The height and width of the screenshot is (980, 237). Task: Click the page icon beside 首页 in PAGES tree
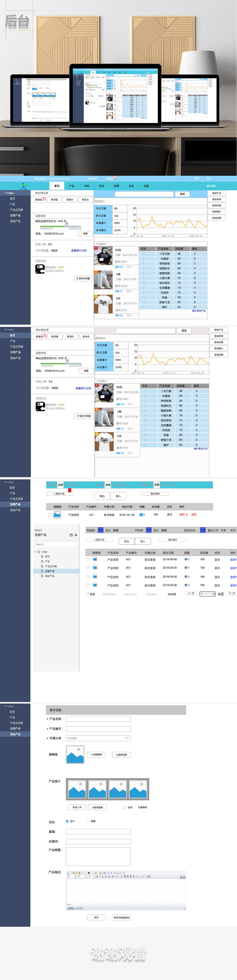42,557
